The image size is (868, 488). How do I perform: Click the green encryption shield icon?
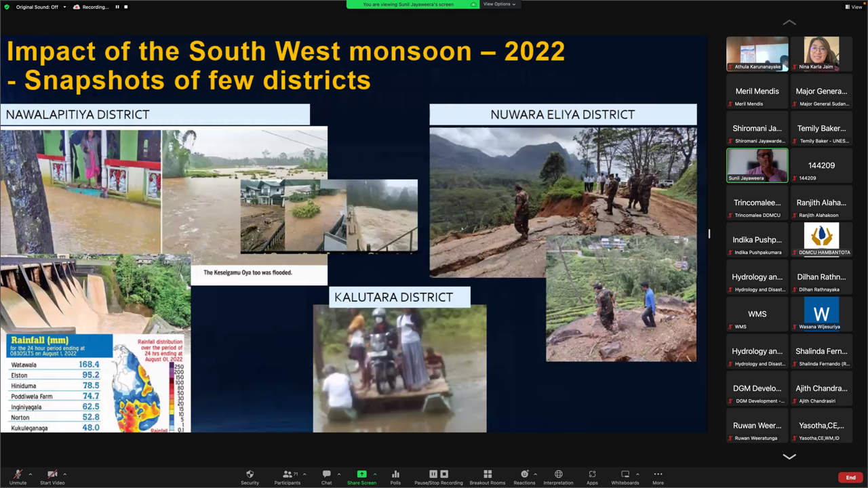point(7,7)
